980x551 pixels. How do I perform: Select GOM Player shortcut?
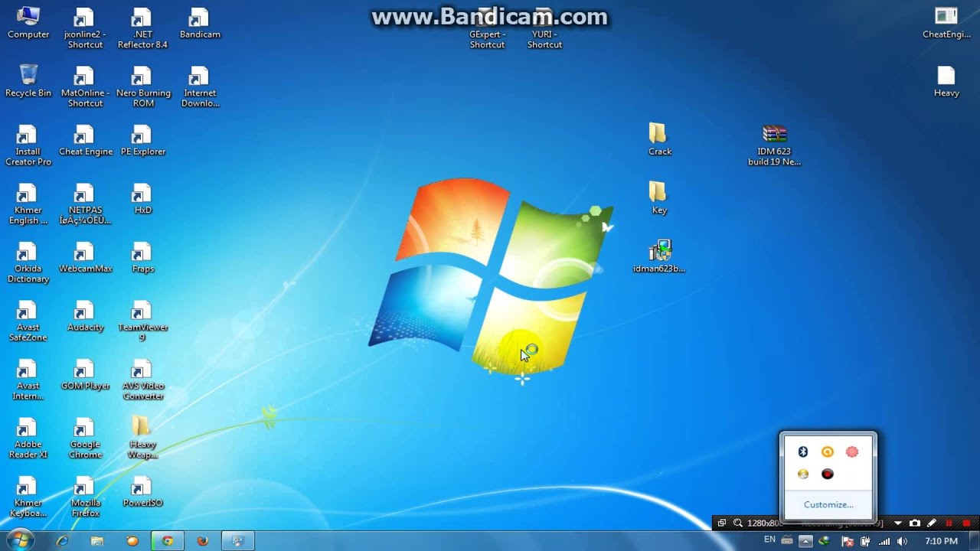point(85,375)
